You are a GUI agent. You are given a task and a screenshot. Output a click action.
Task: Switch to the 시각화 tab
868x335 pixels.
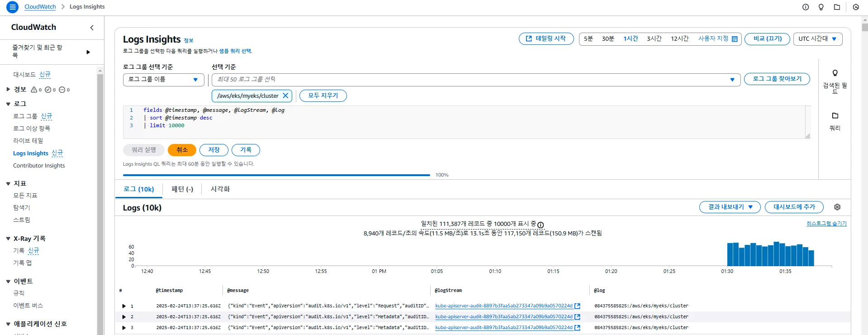(220, 189)
